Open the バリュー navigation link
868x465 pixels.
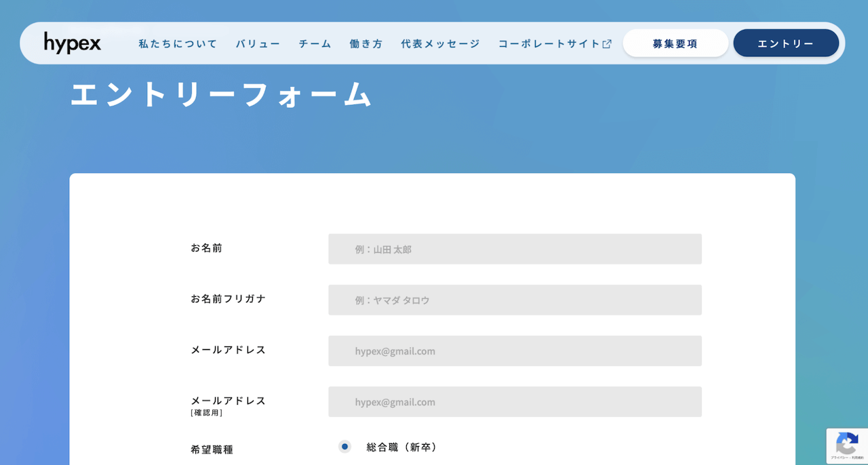coord(258,43)
